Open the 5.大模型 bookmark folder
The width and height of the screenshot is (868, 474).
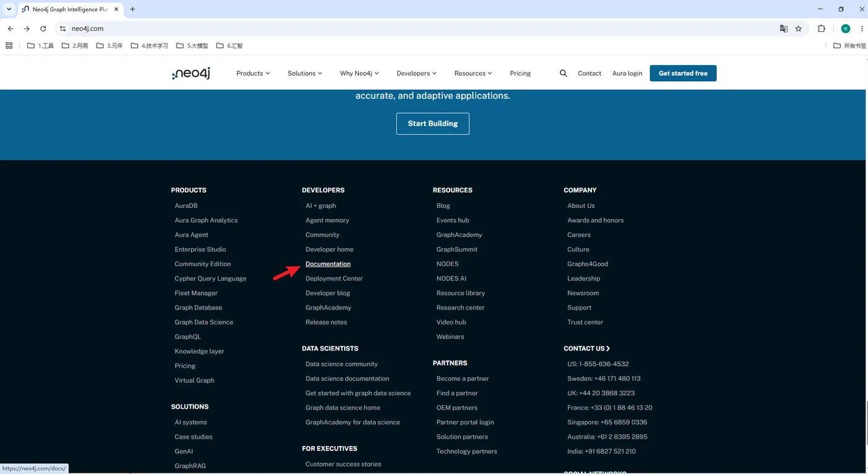click(192, 45)
